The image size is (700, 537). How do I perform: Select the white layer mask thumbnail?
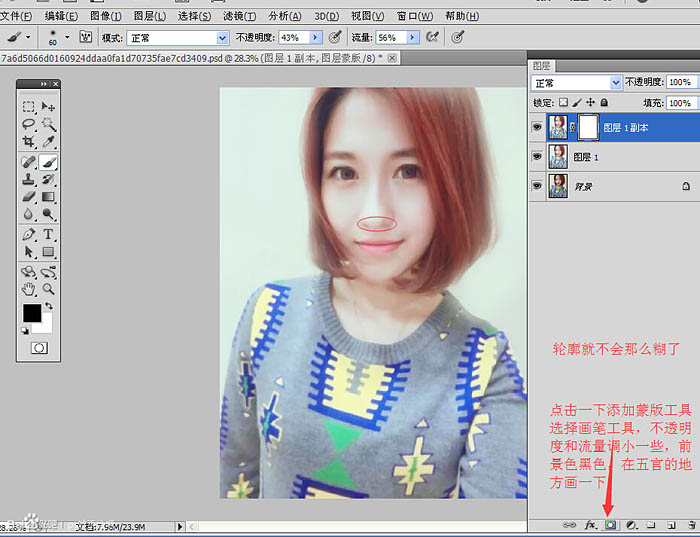coord(588,127)
